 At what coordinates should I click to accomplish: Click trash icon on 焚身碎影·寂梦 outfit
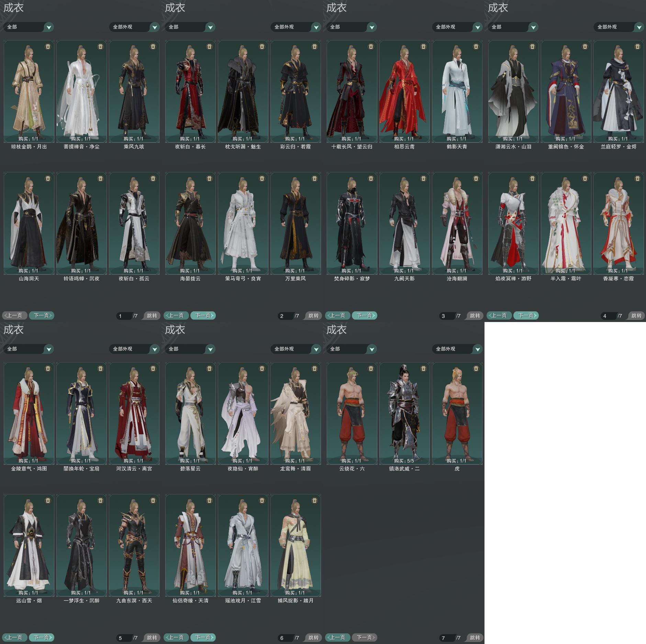click(371, 178)
